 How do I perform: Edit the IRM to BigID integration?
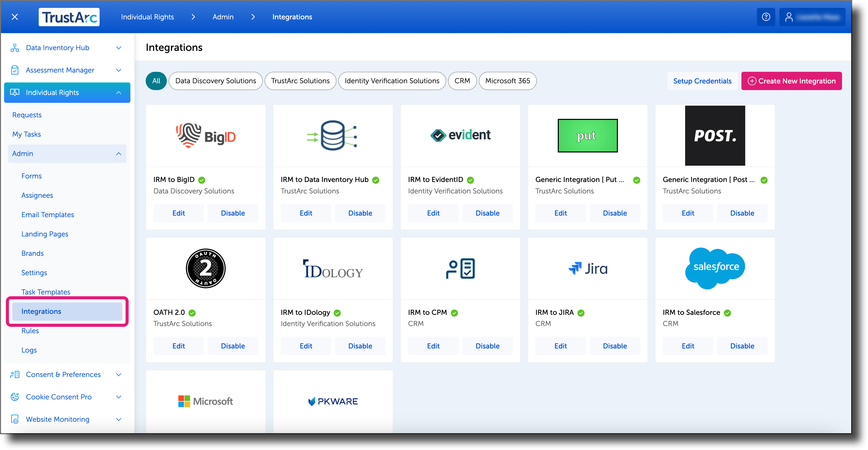tap(179, 213)
